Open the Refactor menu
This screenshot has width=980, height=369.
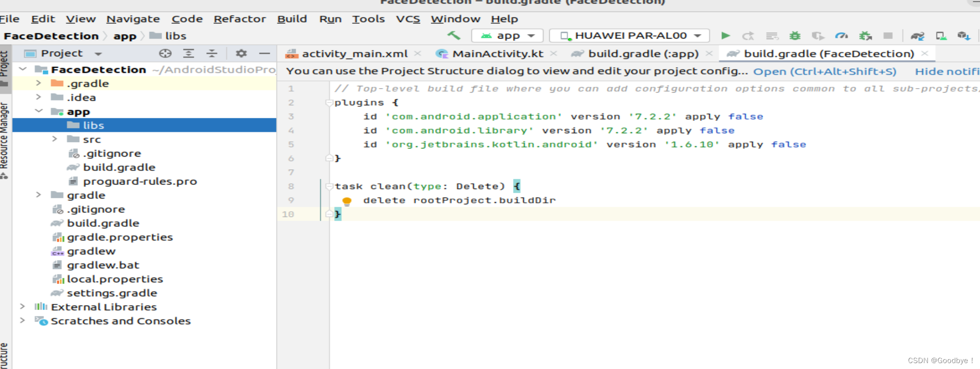[240, 19]
